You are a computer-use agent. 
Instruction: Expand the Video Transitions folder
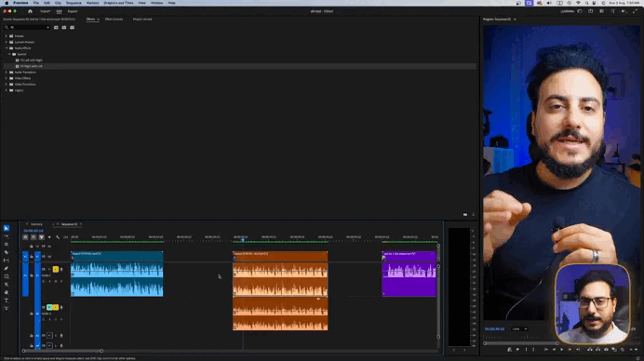pyautogui.click(x=7, y=84)
